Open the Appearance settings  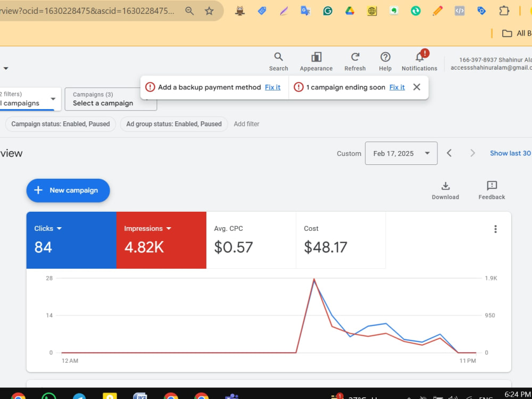pos(316,62)
